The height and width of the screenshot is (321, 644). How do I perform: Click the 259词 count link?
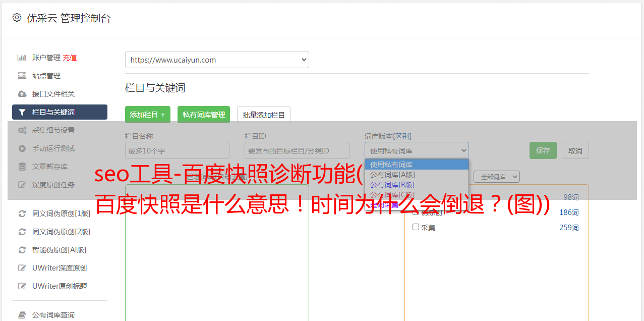[x=569, y=228]
